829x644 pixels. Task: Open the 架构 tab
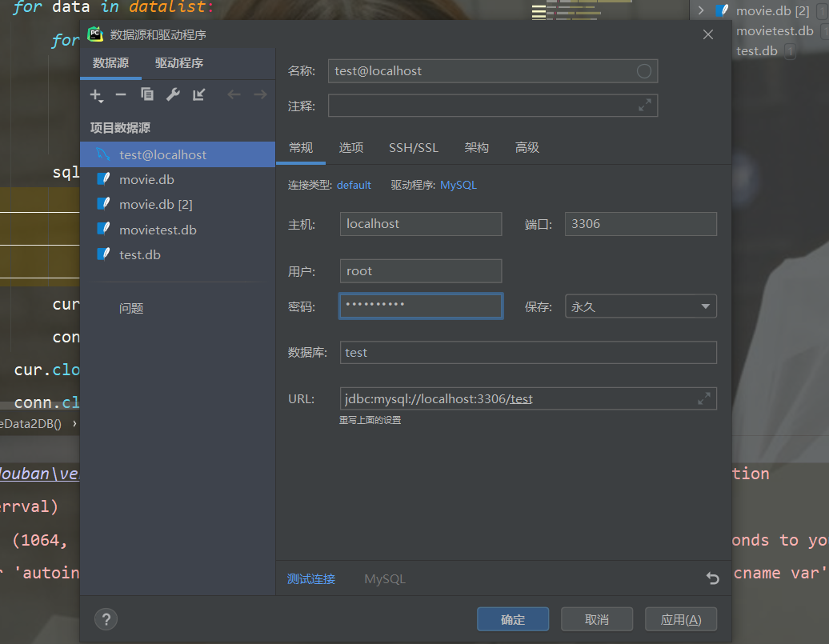point(476,148)
